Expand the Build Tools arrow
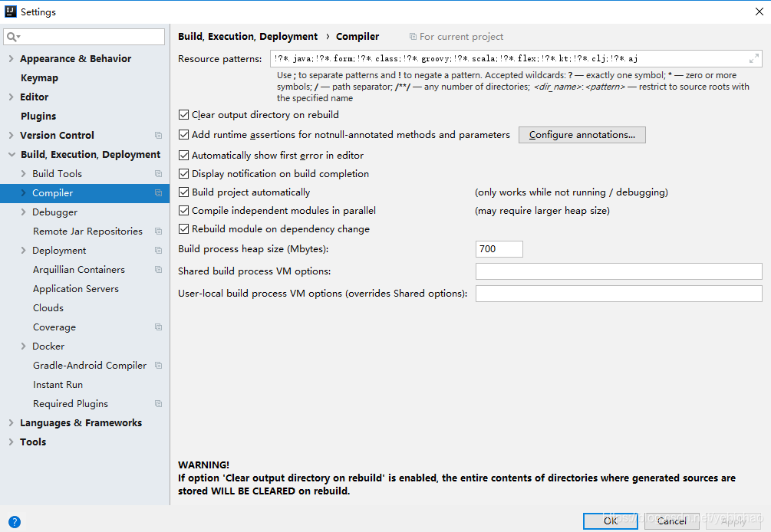 (23, 173)
